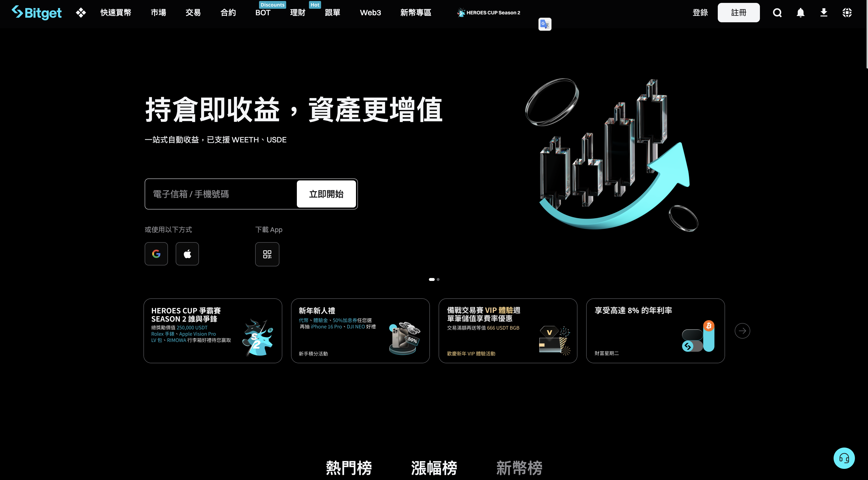The width and height of the screenshot is (868, 480).
Task: Show the app download QR code icon
Action: [267, 254]
